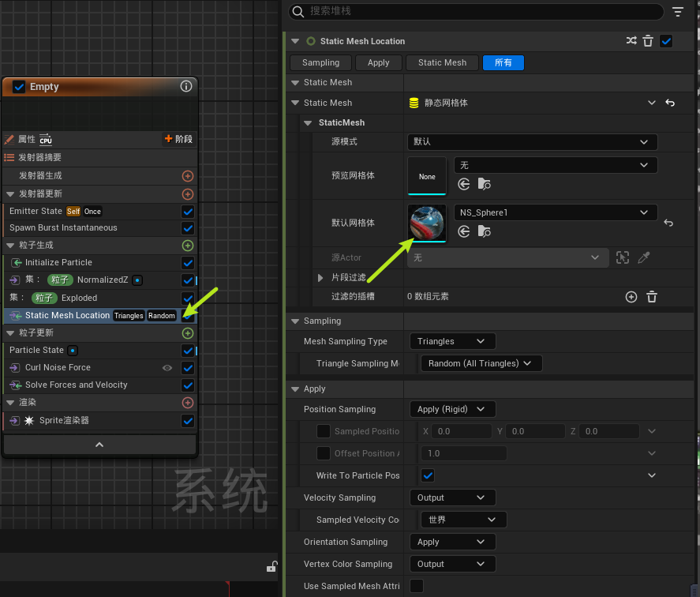Switch to the Sampling tab
Image resolution: width=700 pixels, height=597 pixels.
[320, 62]
